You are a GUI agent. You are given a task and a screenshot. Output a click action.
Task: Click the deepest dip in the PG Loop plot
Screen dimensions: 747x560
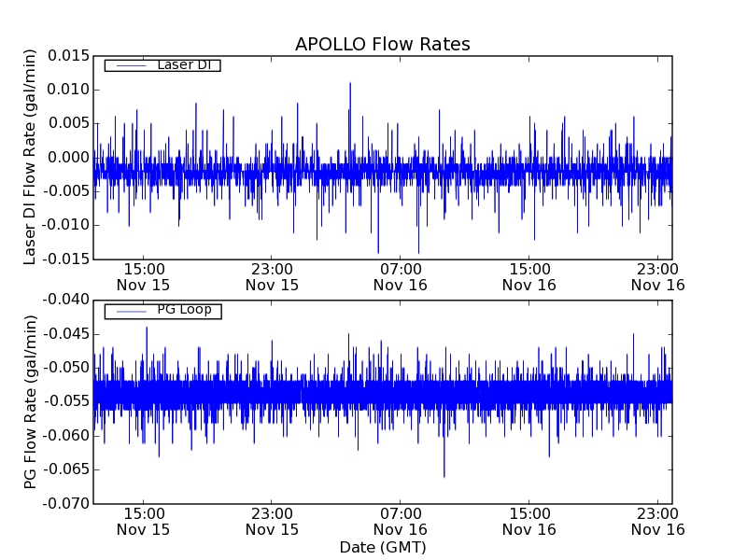pos(444,475)
